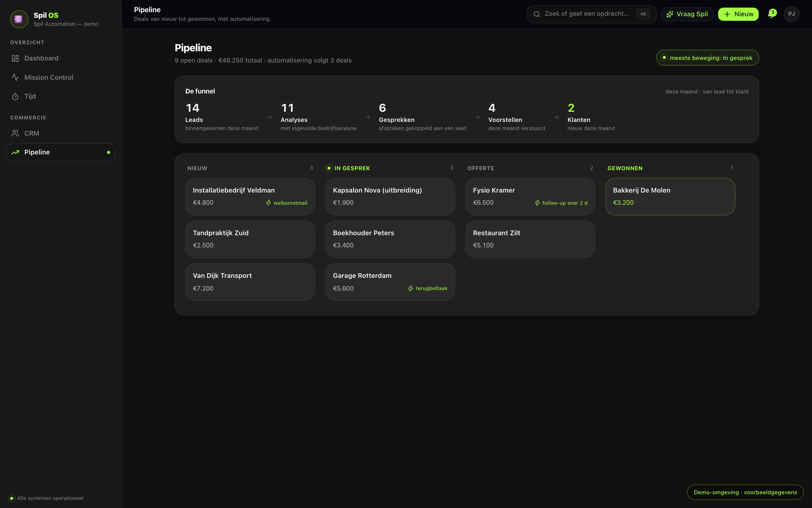Focus the Zoek of geef een opdracht field

pyautogui.click(x=591, y=14)
